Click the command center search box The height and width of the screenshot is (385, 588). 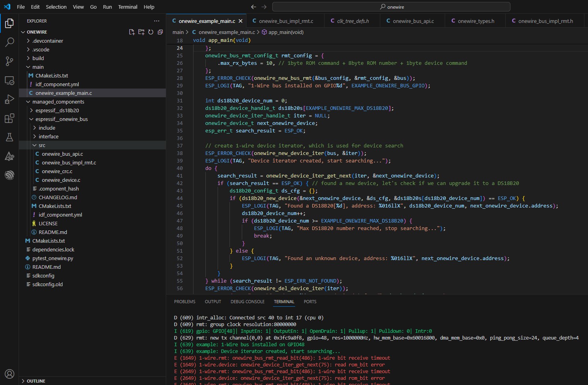(x=391, y=7)
